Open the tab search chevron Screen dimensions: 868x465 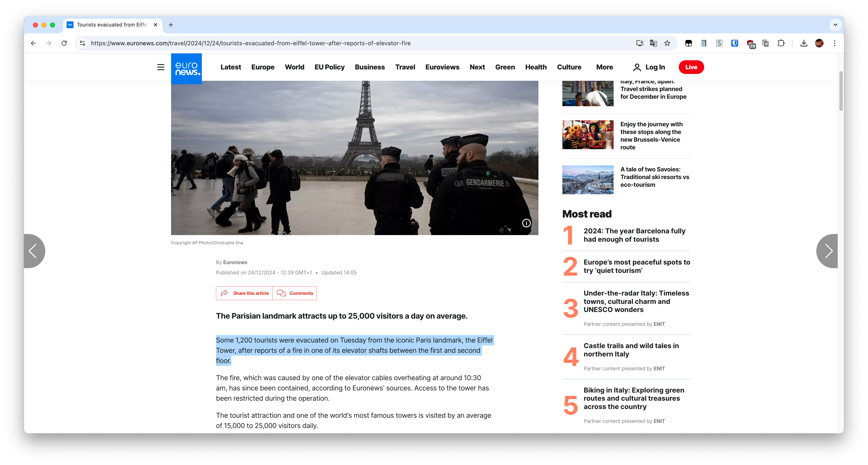click(835, 25)
